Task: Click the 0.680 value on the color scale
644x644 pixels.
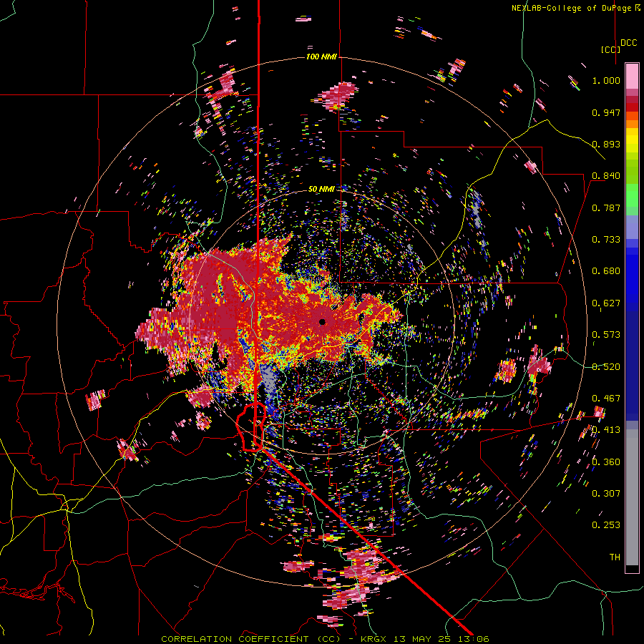Action: (x=606, y=271)
